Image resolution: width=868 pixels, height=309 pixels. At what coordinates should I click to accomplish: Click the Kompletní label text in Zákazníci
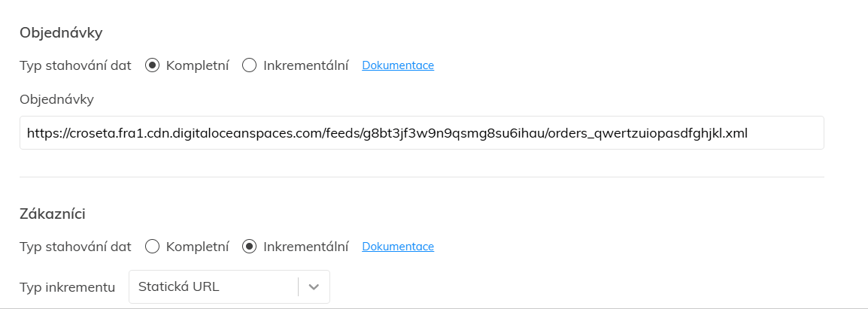(x=197, y=247)
